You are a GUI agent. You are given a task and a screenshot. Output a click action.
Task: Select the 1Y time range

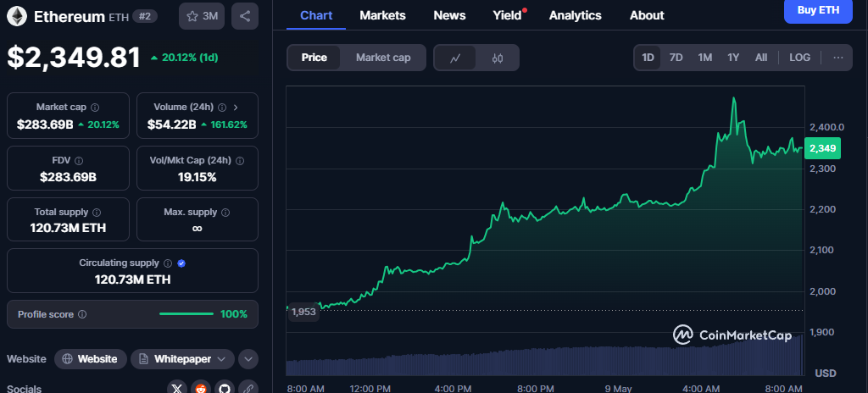pos(733,58)
